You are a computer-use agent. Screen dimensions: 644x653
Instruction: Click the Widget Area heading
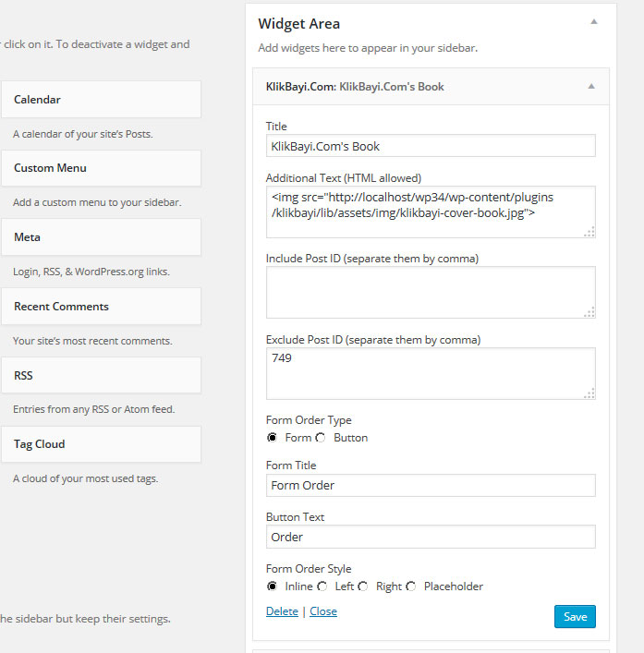pos(298,24)
